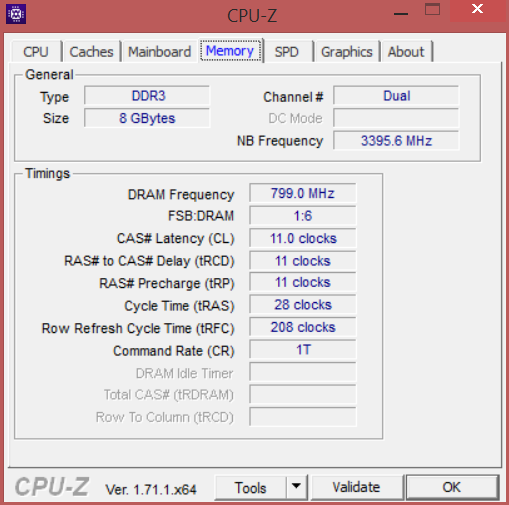Go to the About tab

(x=406, y=52)
